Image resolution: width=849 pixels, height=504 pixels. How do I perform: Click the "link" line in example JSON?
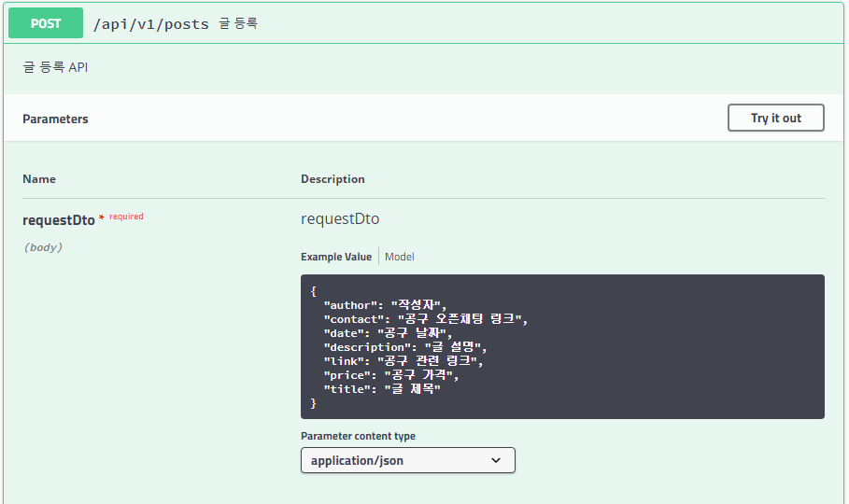(403, 361)
